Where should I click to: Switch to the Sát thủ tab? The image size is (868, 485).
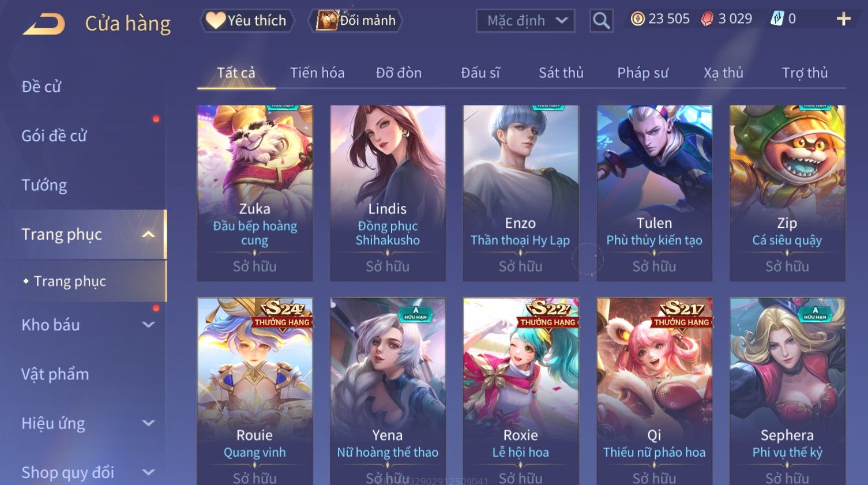click(x=561, y=73)
